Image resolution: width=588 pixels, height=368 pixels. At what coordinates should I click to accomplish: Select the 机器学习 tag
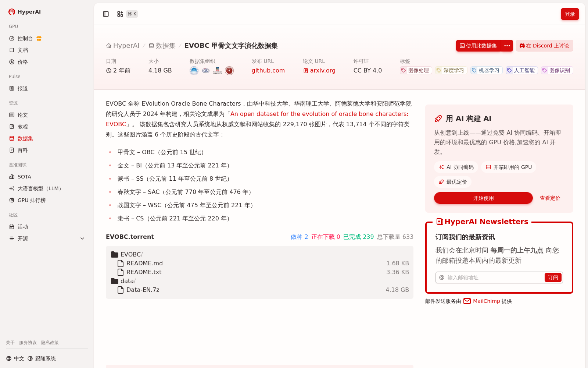486,70
